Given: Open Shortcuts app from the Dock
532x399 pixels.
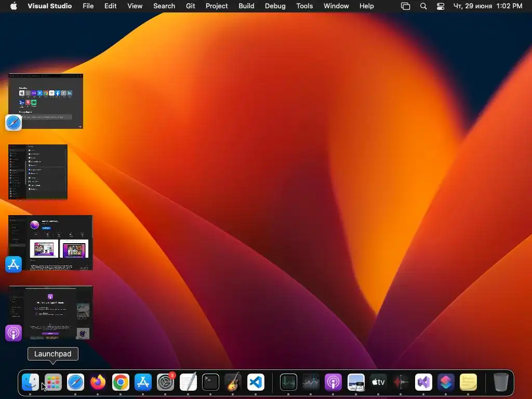Looking at the screenshot, I should coord(446,382).
